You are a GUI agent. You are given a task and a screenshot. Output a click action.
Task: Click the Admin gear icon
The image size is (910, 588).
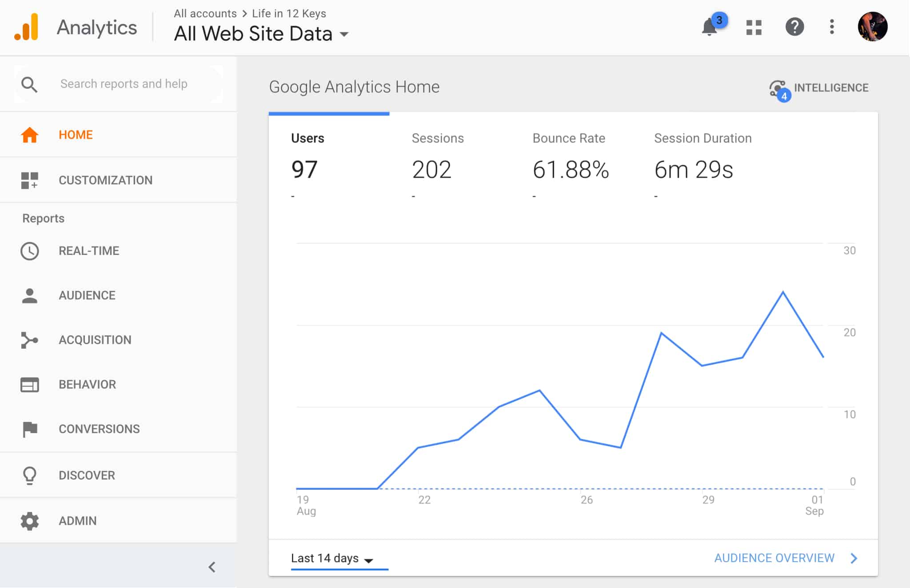point(30,521)
